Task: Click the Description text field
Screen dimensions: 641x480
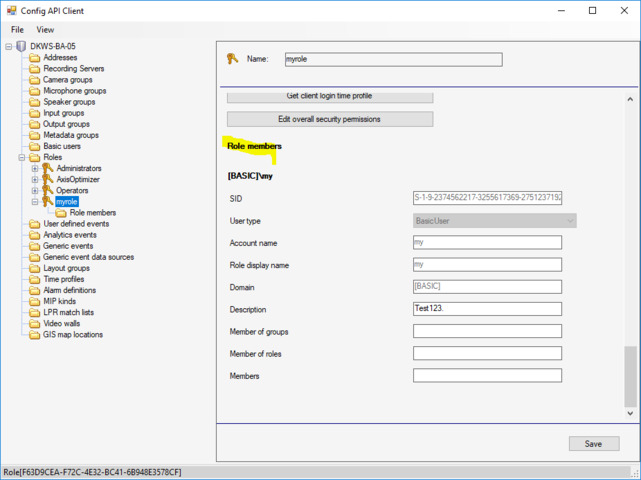Action: click(x=487, y=309)
